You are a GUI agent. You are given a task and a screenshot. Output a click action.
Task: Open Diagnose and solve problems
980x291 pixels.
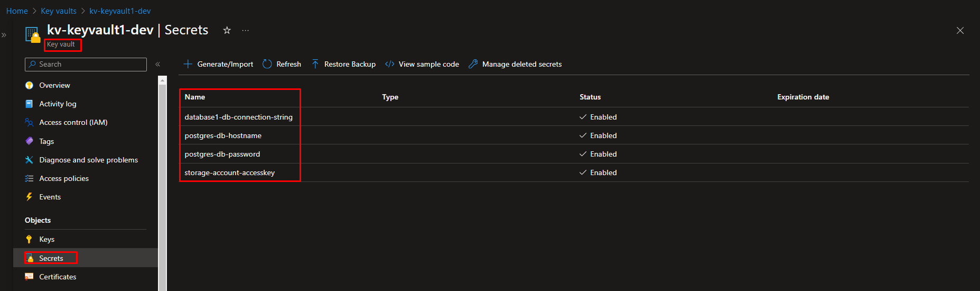coord(88,160)
